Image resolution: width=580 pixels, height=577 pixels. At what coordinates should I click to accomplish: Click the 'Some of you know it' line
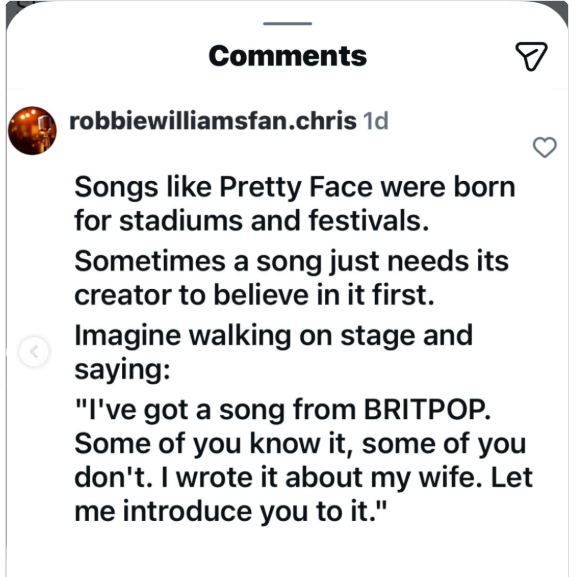pyautogui.click(x=300, y=444)
